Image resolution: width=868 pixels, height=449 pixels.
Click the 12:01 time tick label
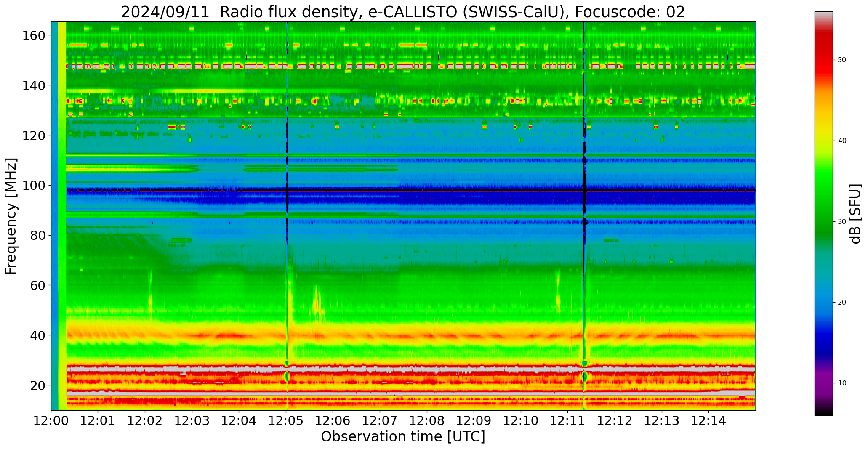point(98,420)
